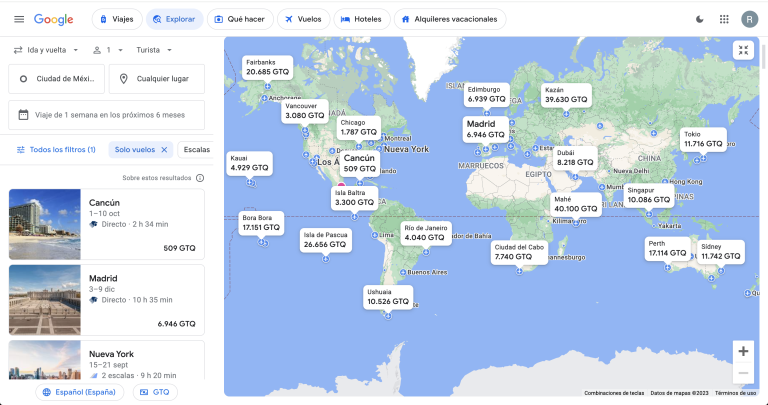Expand the passenger count dropdown
The height and width of the screenshot is (405, 768).
[102, 49]
